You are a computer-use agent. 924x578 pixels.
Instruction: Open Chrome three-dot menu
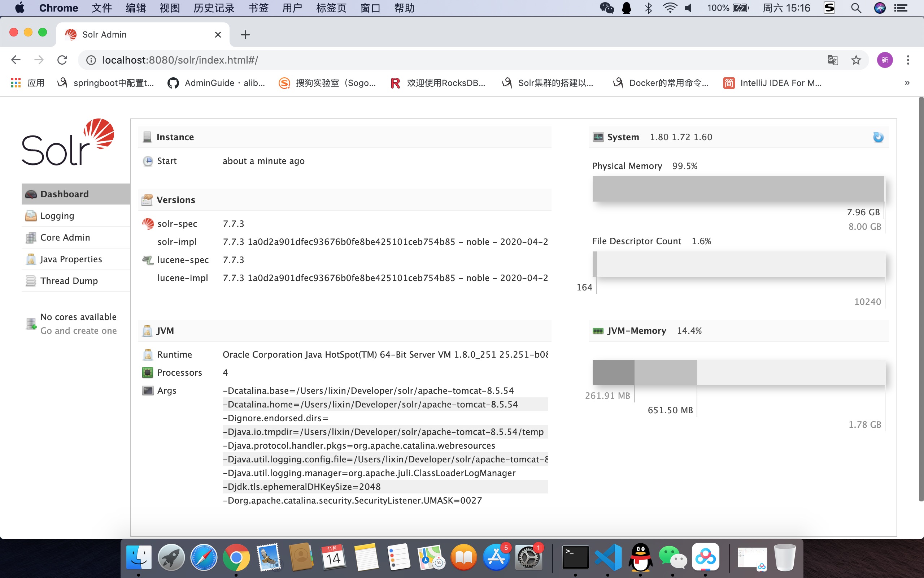(x=908, y=60)
